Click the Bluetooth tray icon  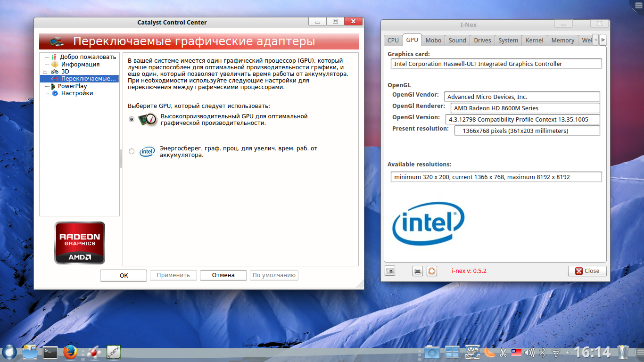click(x=543, y=352)
